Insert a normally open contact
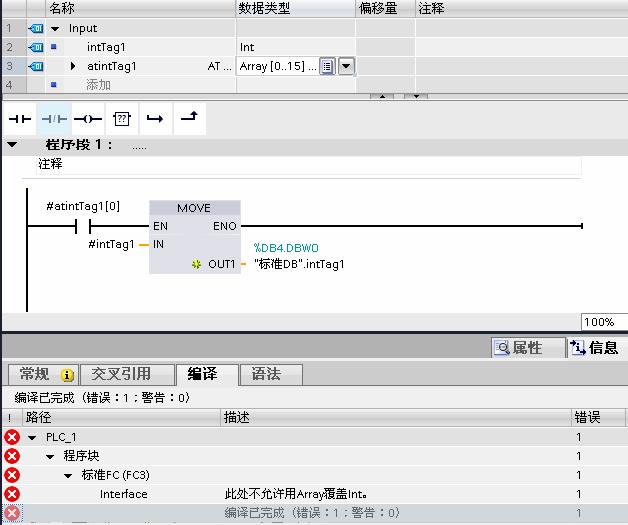628x525 pixels. [x=20, y=119]
